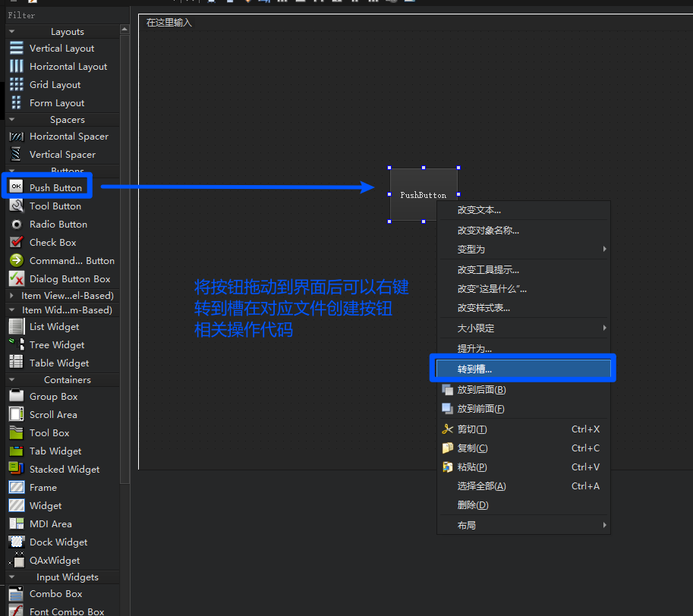Select the Vertical Spacer icon
Image resolution: width=693 pixels, height=616 pixels.
pyautogui.click(x=17, y=154)
